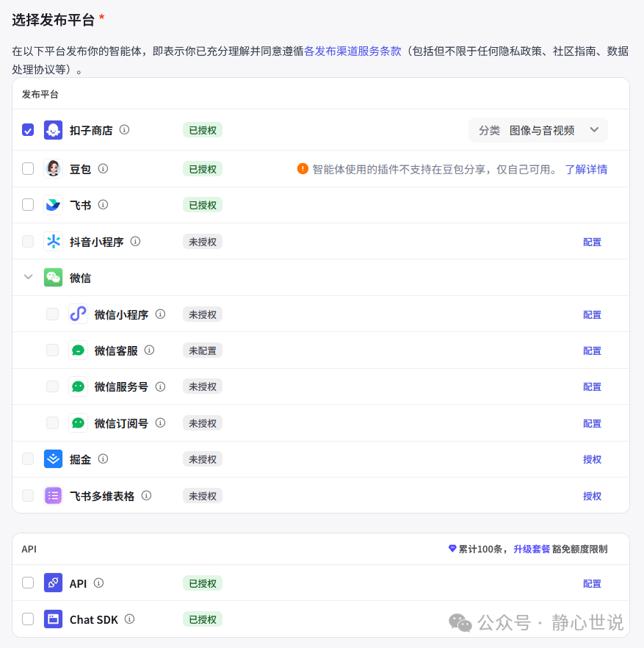
Task: Click the 抖音小程序 icon
Action: [52, 241]
